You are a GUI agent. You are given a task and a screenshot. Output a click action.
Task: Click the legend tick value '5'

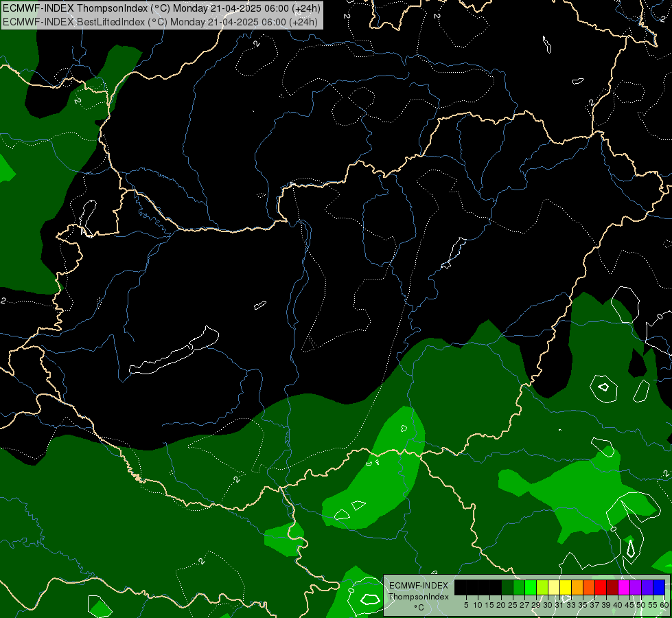coord(466,605)
